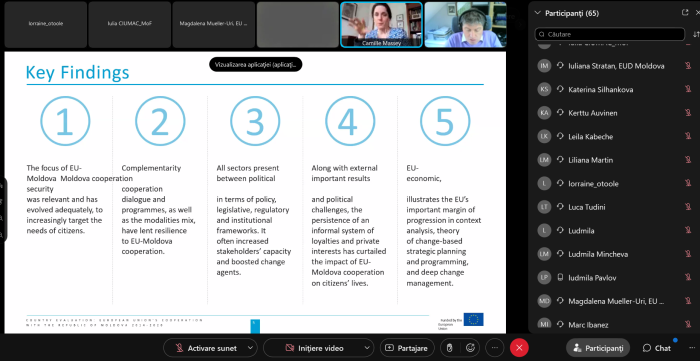The width and height of the screenshot is (700, 361).
Task: Select Ludmila Mincheva in the participant list
Action: (614, 254)
